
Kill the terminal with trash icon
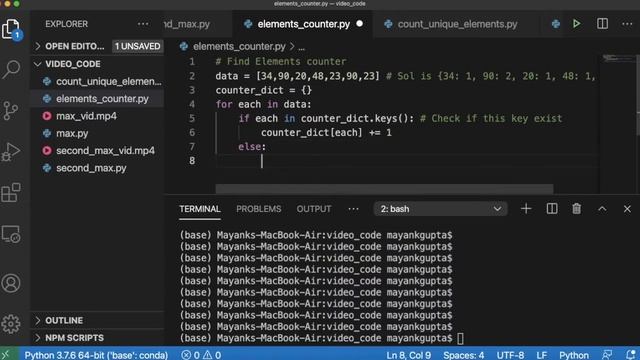point(576,209)
